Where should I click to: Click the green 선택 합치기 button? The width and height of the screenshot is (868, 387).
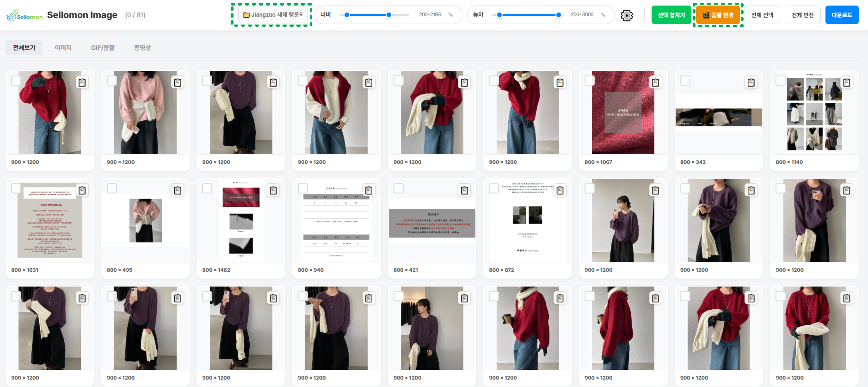(671, 15)
